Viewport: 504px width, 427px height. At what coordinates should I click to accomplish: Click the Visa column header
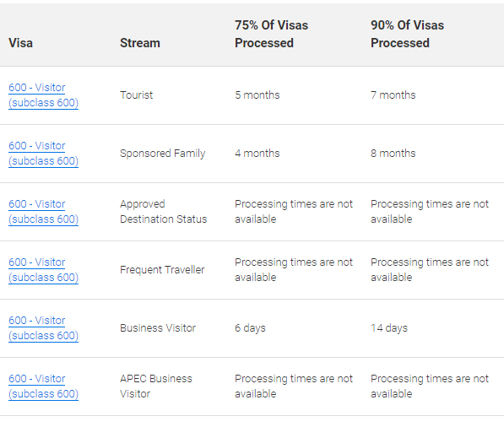[20, 43]
